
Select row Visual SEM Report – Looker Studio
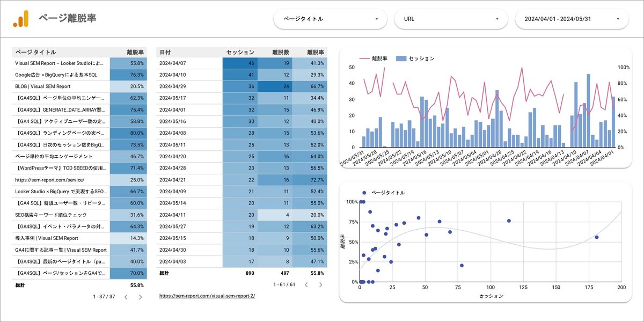(79, 63)
